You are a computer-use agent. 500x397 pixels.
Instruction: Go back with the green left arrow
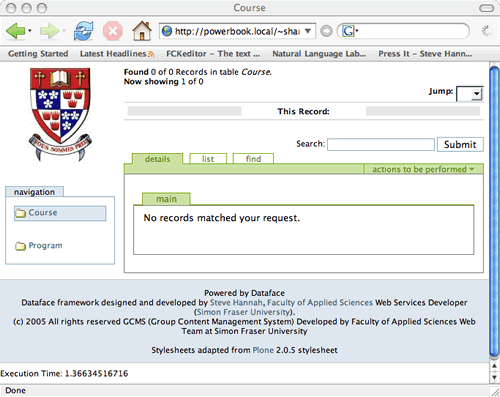(x=15, y=31)
